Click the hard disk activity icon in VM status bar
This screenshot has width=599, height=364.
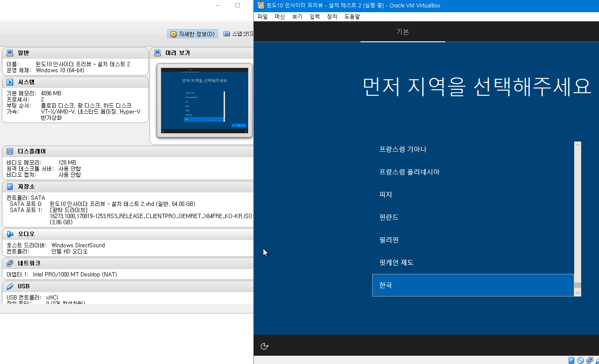point(572,360)
